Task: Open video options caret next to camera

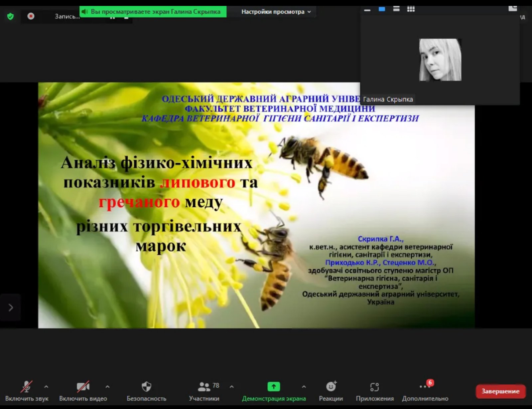Action: [107, 387]
